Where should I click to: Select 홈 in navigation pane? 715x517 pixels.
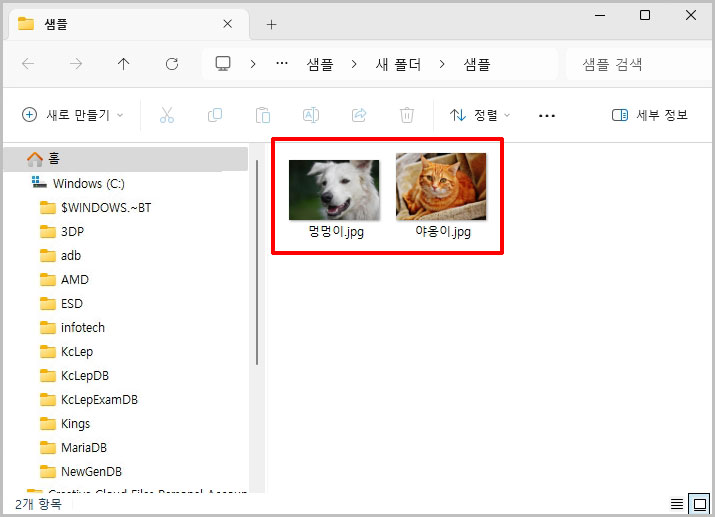126,159
